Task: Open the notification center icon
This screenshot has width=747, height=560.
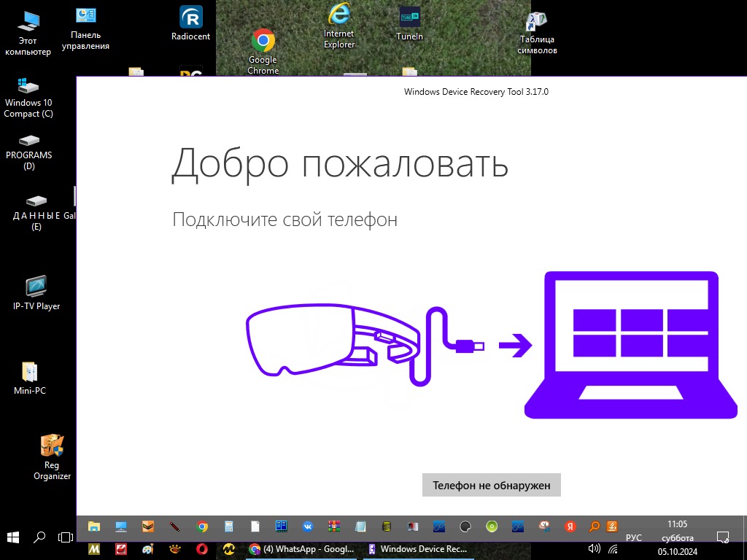Action: [723, 537]
